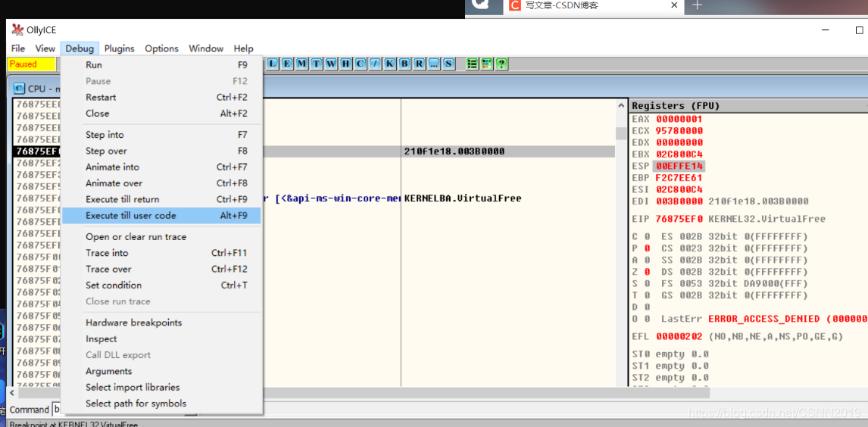
Task: Choose Select path for symbols
Action: tap(161, 404)
